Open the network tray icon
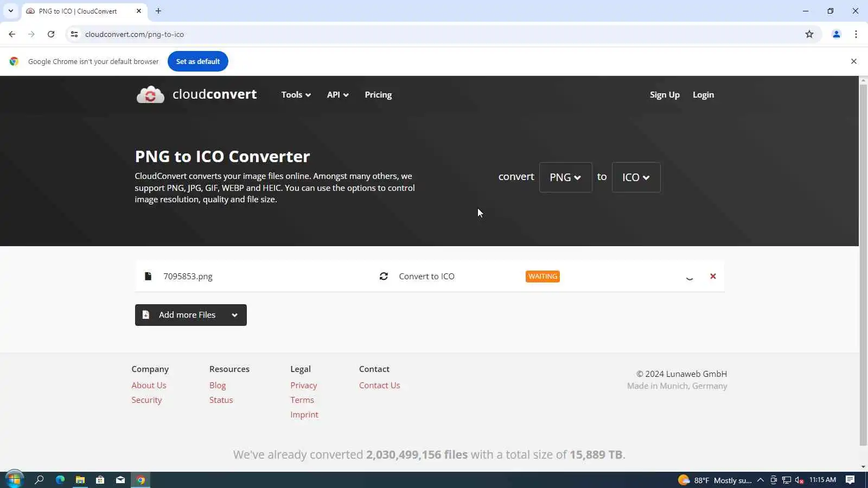 click(x=787, y=480)
